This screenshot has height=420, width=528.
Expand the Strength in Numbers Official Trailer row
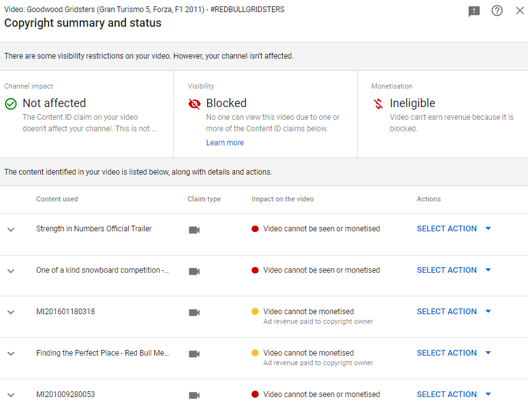click(x=11, y=229)
